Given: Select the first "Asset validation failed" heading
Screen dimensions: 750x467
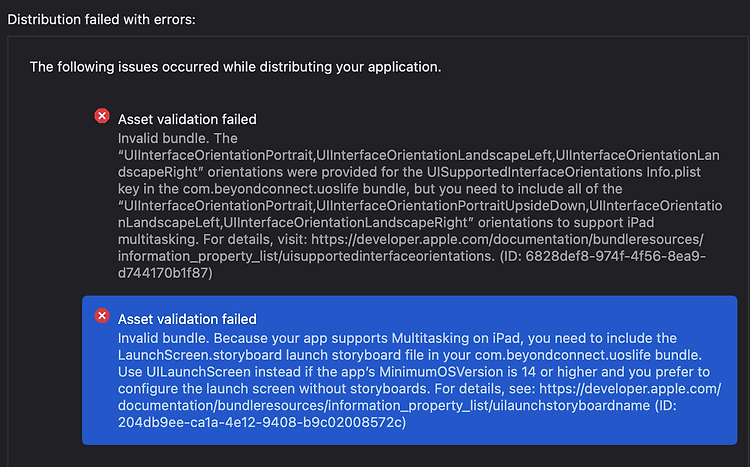Looking at the screenshot, I should [x=187, y=119].
